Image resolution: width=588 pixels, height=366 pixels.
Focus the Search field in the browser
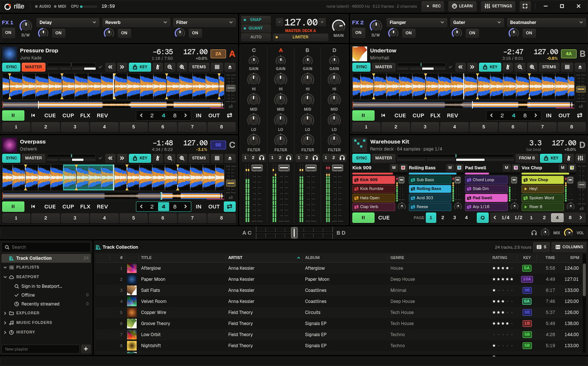coord(47,247)
